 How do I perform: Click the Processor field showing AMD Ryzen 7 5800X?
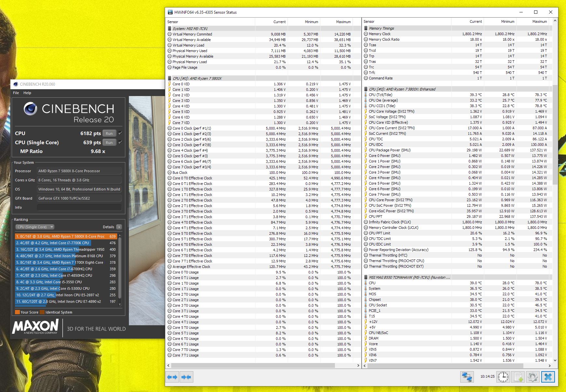79,171
